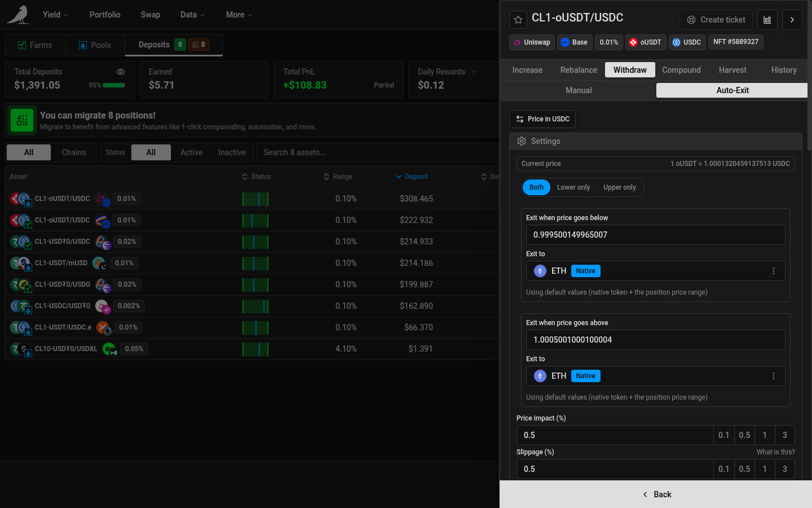This screenshot has width=812, height=508.
Task: Toggle visibility eye on Total Deposits
Action: click(121, 72)
